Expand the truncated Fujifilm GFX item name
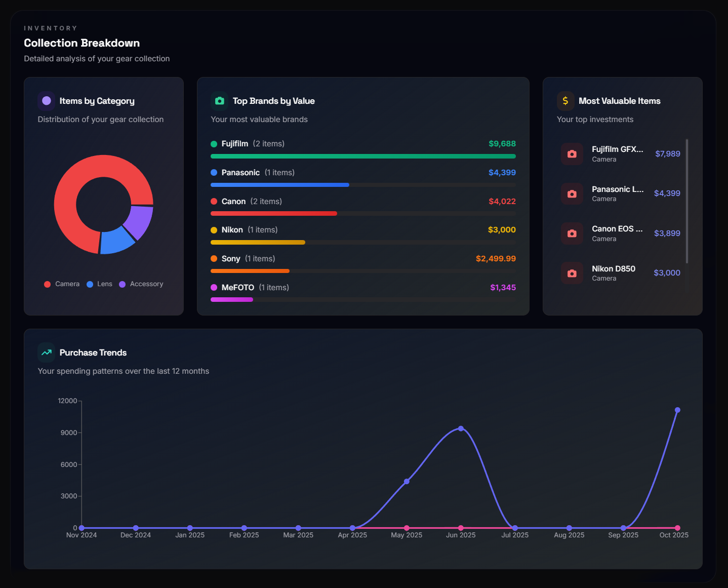Viewport: 728px width, 588px height. [617, 149]
